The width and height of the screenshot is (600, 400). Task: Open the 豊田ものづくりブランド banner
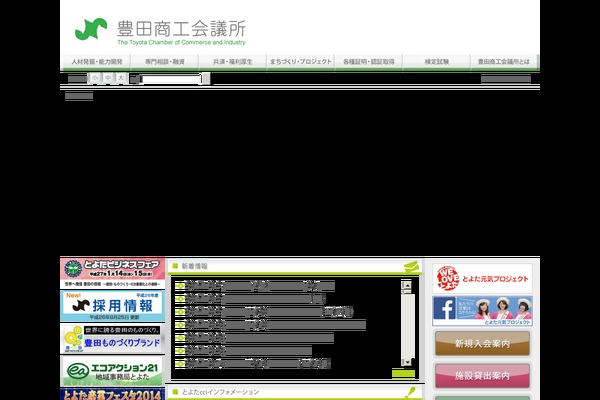(112, 338)
